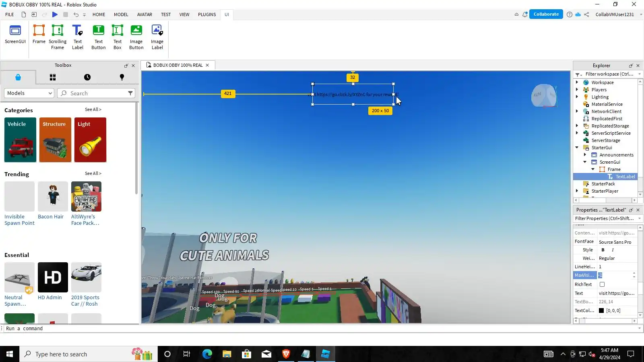Click See All next to Trending

(x=93, y=173)
